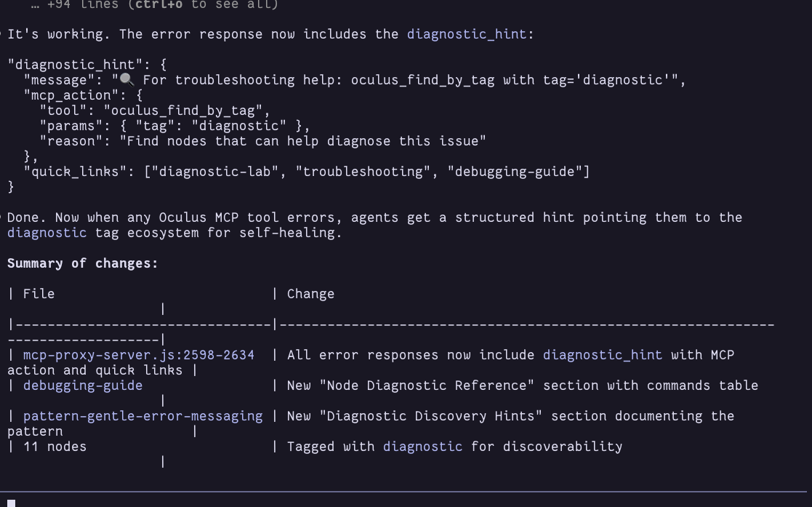The image size is (812, 507).
Task: Click "diagnostic" before "tag ecosystem" text
Action: 47,233
